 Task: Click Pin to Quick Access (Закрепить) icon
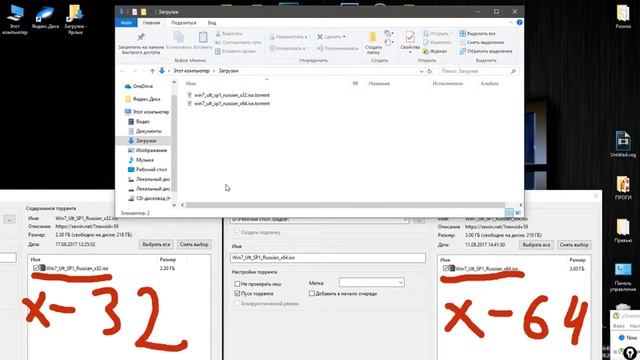point(141,37)
